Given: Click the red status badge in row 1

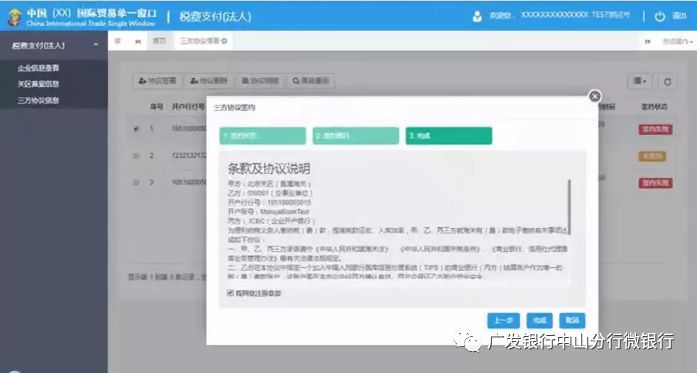Looking at the screenshot, I should coord(655,129).
